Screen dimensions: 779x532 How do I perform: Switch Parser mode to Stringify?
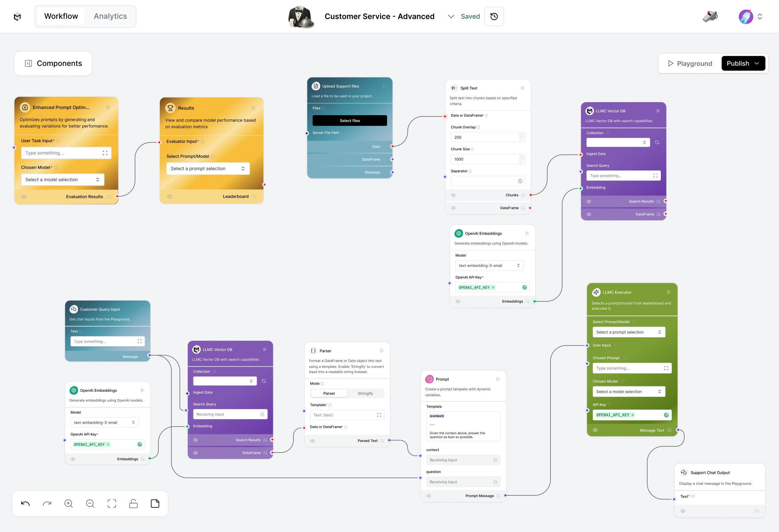pos(365,393)
